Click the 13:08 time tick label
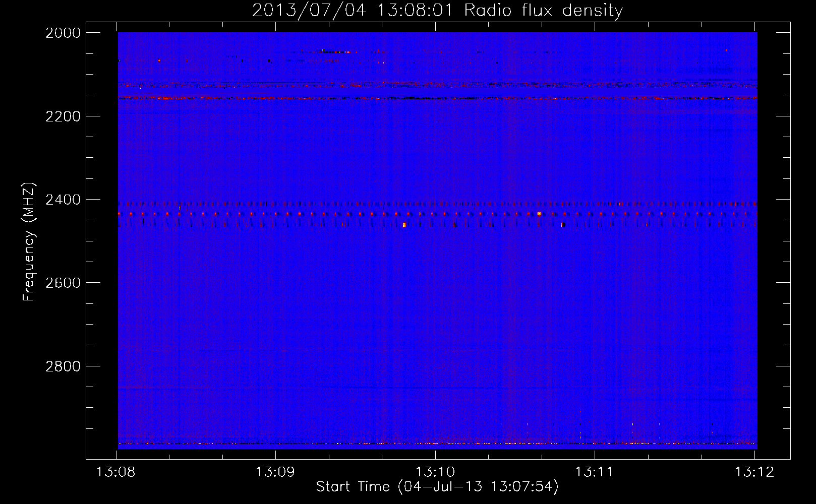 (116, 472)
